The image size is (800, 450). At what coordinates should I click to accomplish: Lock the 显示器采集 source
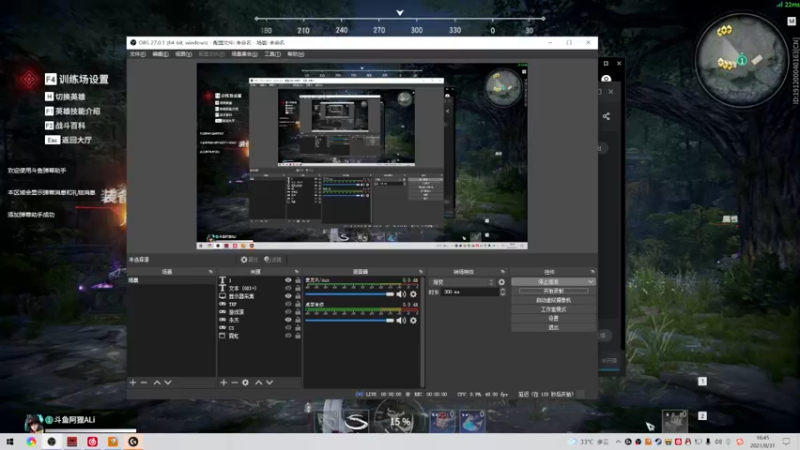[x=297, y=296]
